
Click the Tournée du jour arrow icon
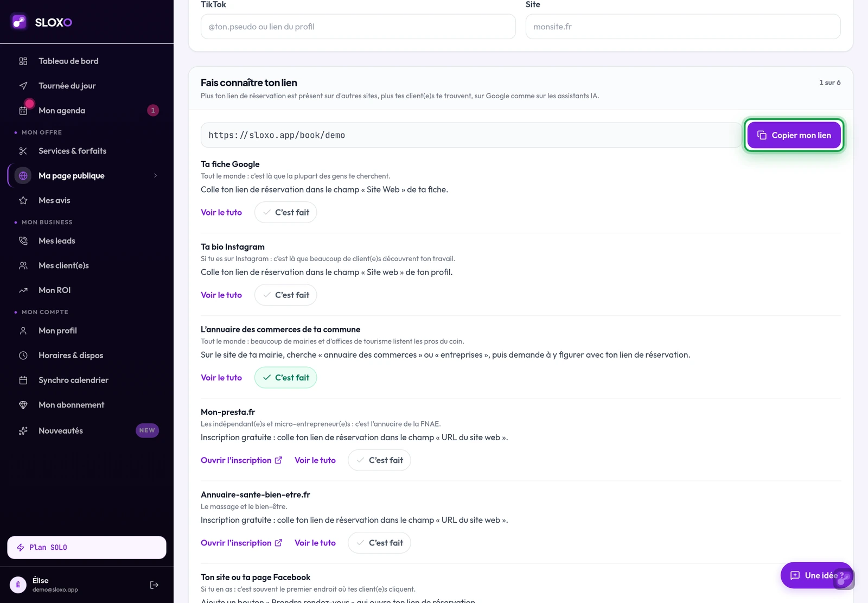[x=23, y=86]
